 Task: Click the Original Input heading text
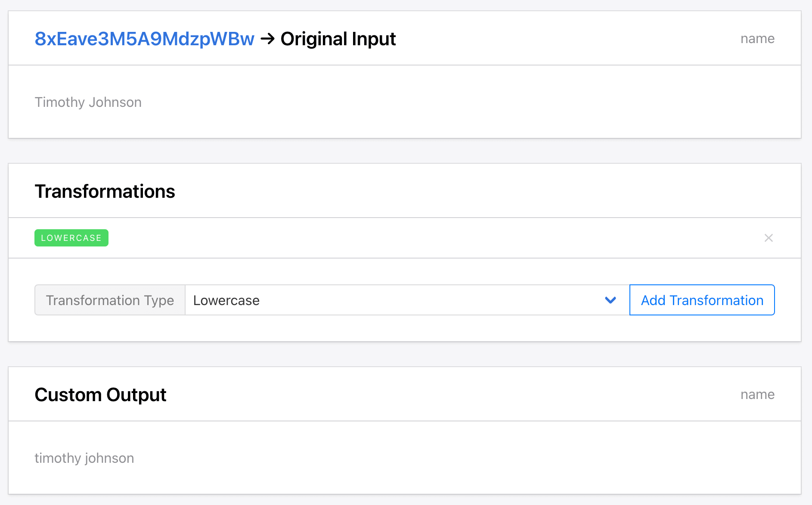point(338,39)
